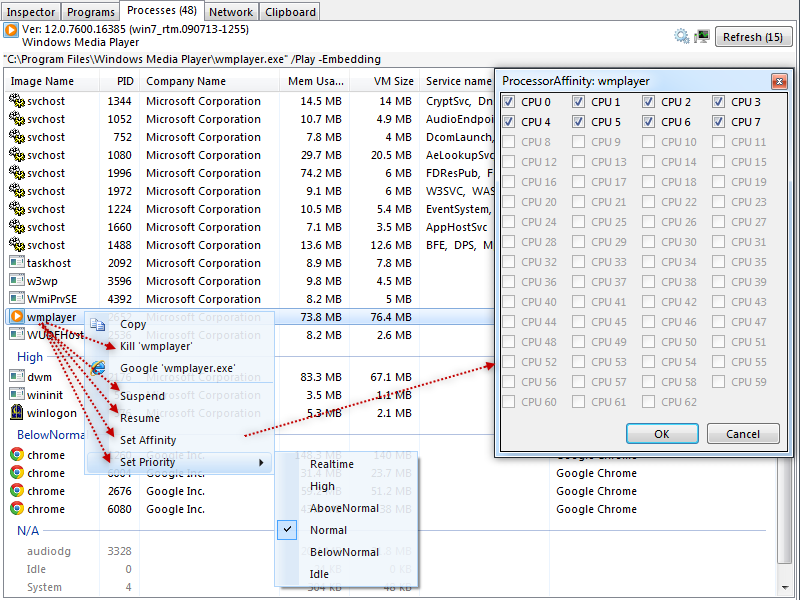Viewport: 800px width, 600px height.
Task: Collapse the N/A group header
Action: click(28, 531)
